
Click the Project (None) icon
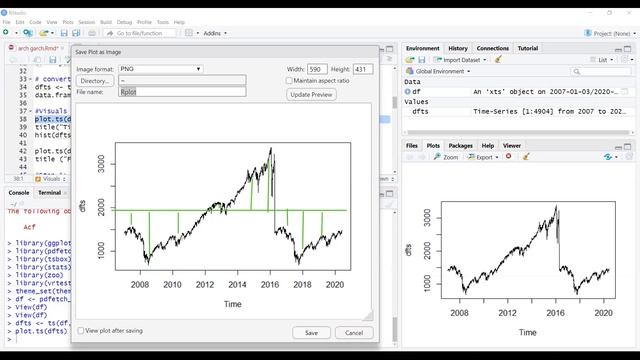click(588, 33)
